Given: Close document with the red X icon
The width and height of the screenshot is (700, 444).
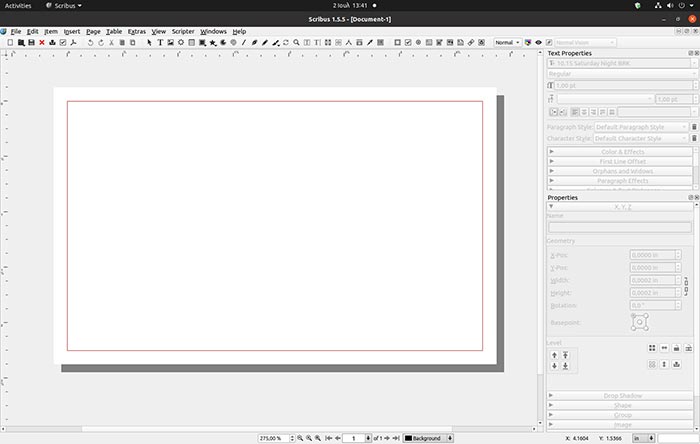Looking at the screenshot, I should pyautogui.click(x=42, y=42).
